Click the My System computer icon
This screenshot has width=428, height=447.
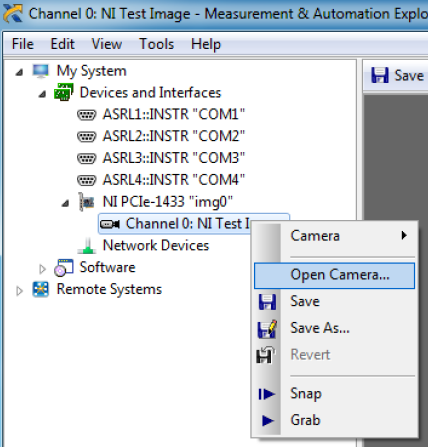[x=41, y=71]
